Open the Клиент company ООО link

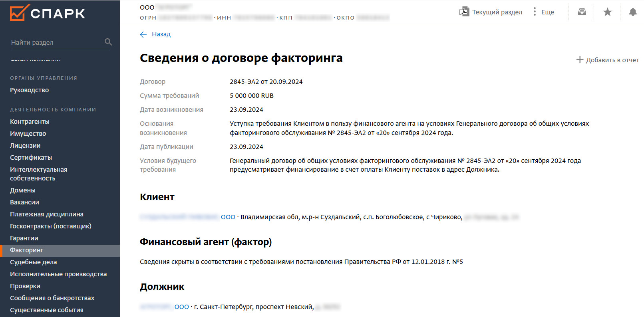pyautogui.click(x=228, y=217)
